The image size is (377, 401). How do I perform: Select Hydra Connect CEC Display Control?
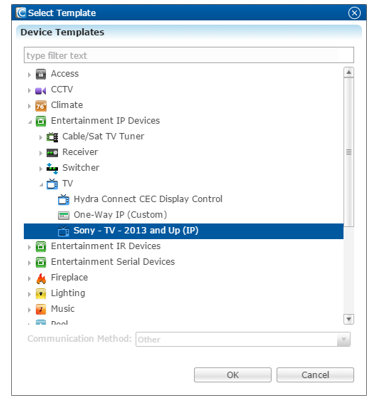coord(148,199)
